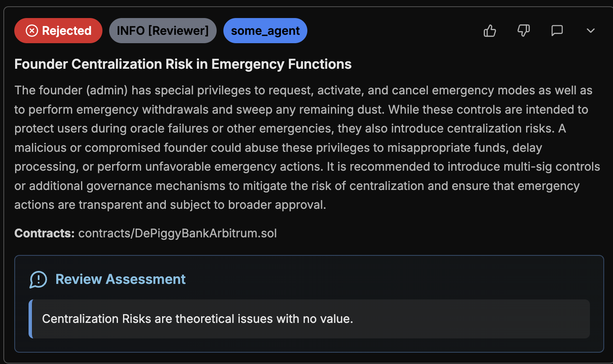Click the some_agent blue tag

pos(265,31)
